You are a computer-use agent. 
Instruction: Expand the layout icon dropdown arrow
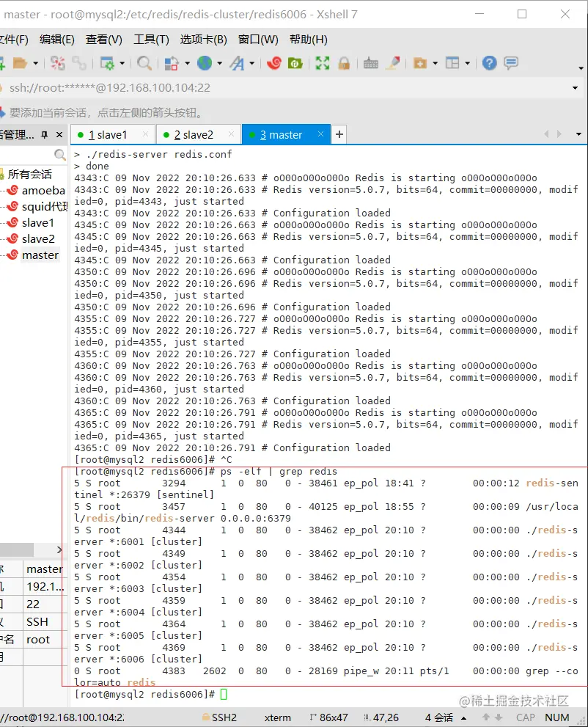click(468, 63)
